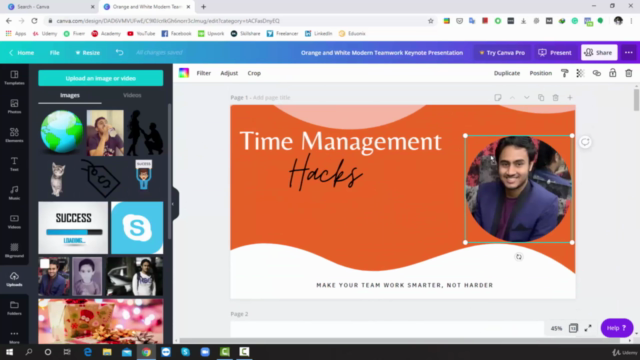Click the presentation title in header

(x=382, y=53)
